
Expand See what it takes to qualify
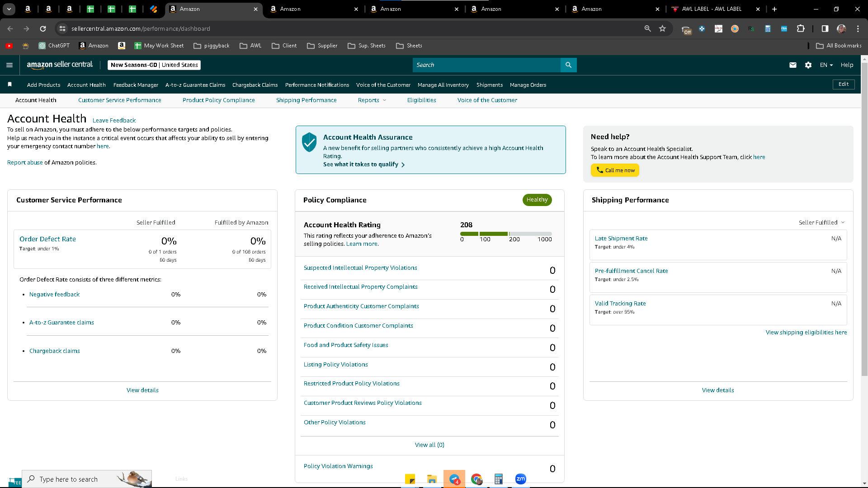(364, 164)
